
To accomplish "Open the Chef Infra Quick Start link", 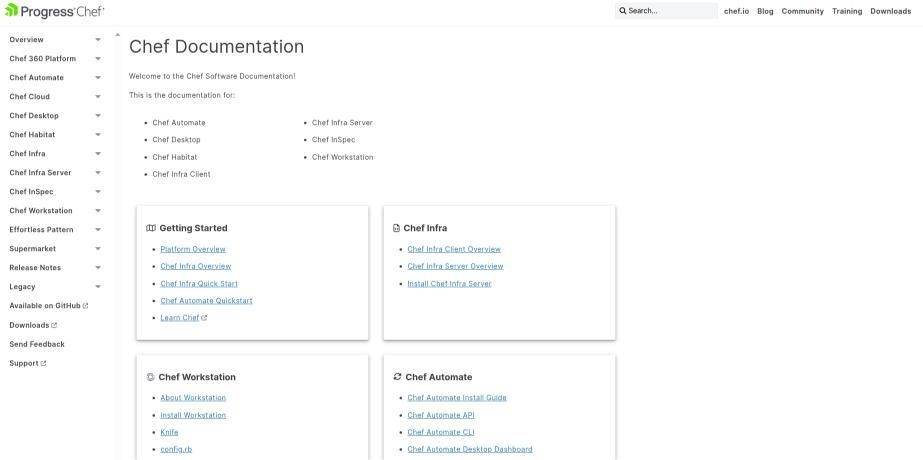I will [x=199, y=284].
